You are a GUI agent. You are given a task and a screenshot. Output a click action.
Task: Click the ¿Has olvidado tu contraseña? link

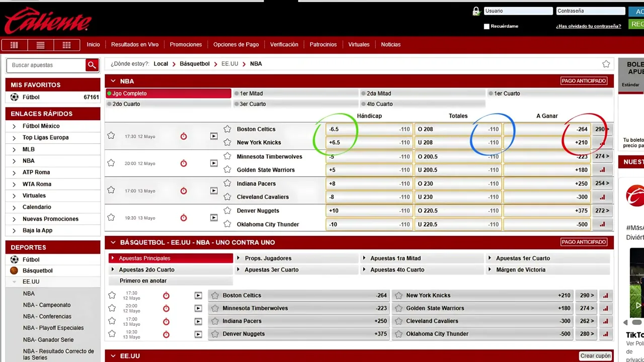tap(589, 26)
